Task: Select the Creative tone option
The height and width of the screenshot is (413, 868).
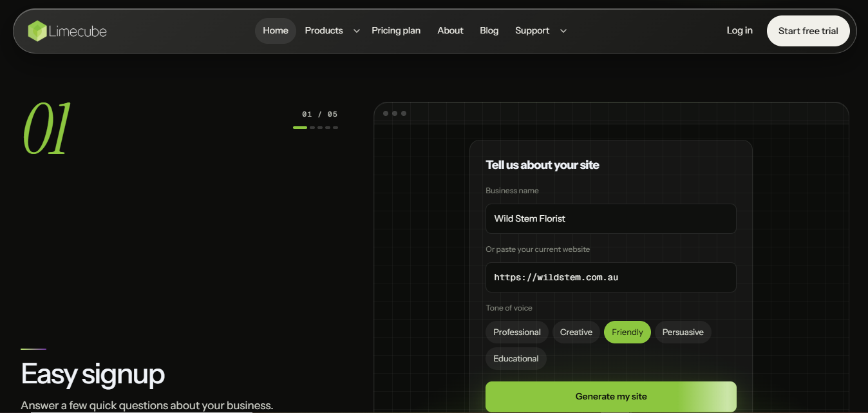Action: (x=576, y=332)
